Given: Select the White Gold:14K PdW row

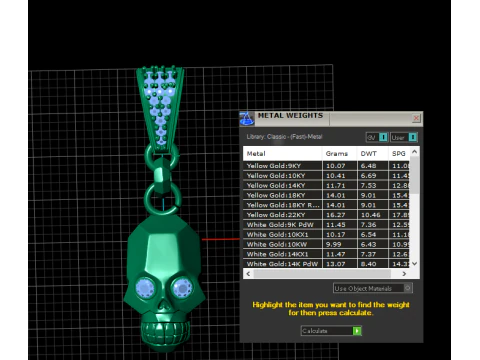Looking at the screenshot, I should click(x=326, y=264).
